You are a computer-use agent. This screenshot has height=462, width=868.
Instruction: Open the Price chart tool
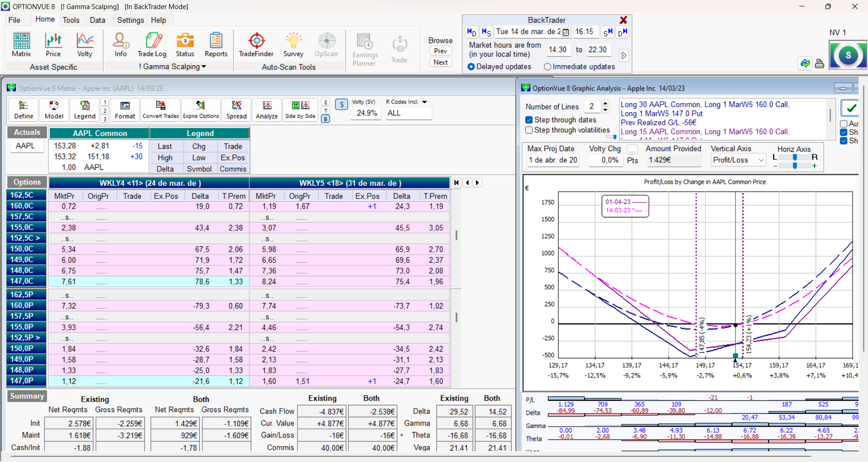[x=53, y=45]
